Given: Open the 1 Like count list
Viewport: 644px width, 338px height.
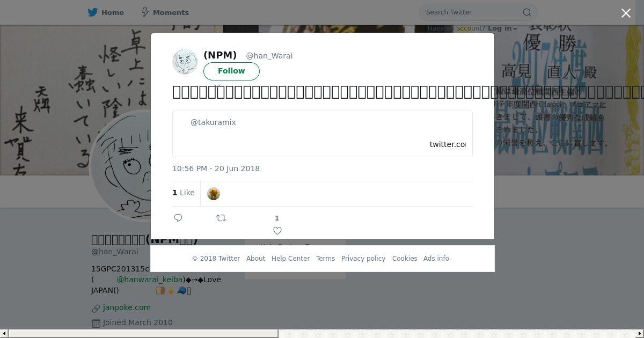Looking at the screenshot, I should point(184,193).
